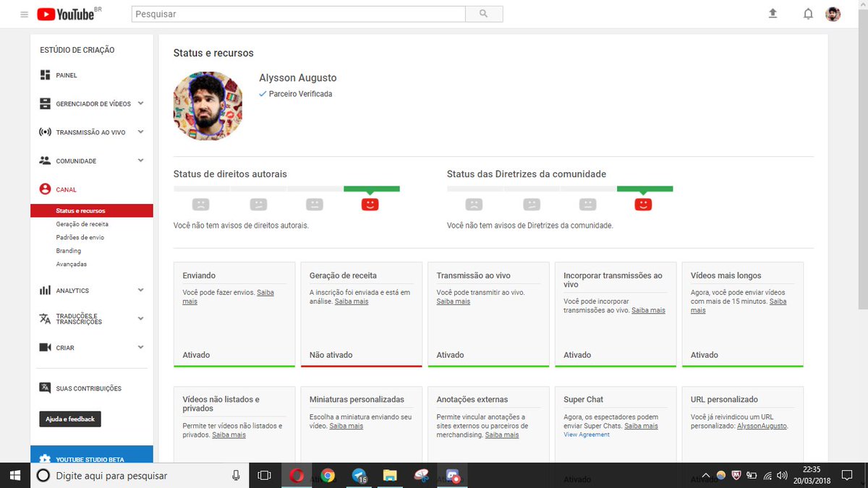Click Saiba mais in Super Chat card

641,426
